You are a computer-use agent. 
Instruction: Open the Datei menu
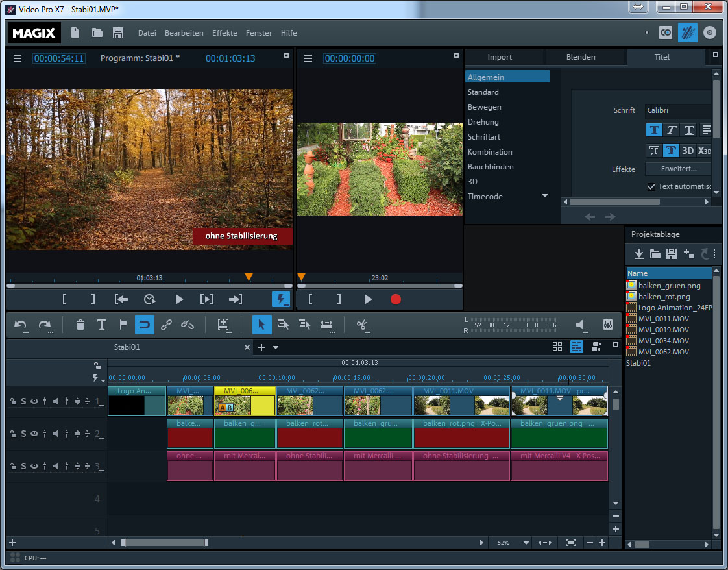coord(147,33)
